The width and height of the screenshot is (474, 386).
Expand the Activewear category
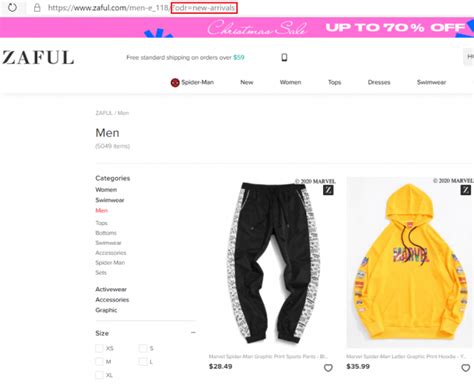point(111,289)
